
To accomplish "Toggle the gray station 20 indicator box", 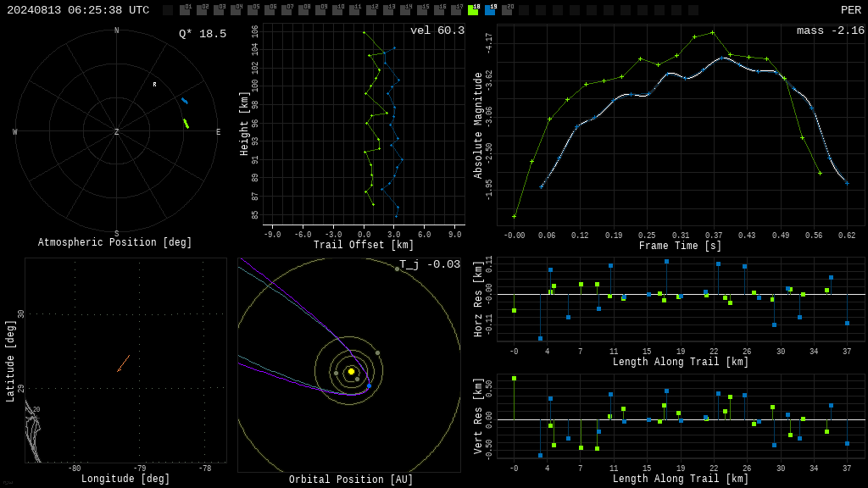I will (x=507, y=10).
